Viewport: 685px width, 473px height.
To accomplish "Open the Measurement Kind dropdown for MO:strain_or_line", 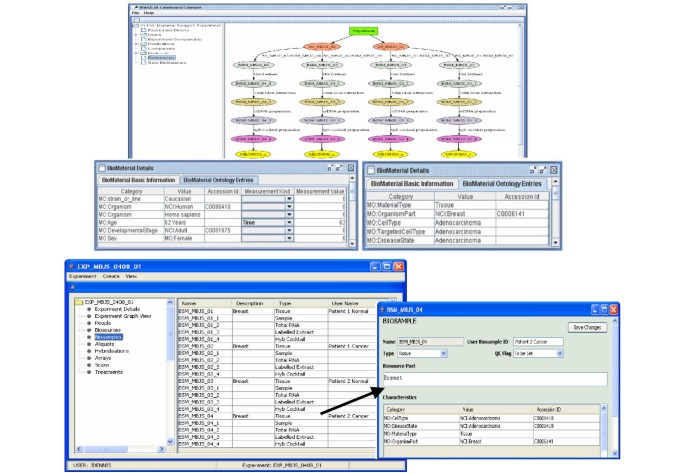I will pos(289,199).
